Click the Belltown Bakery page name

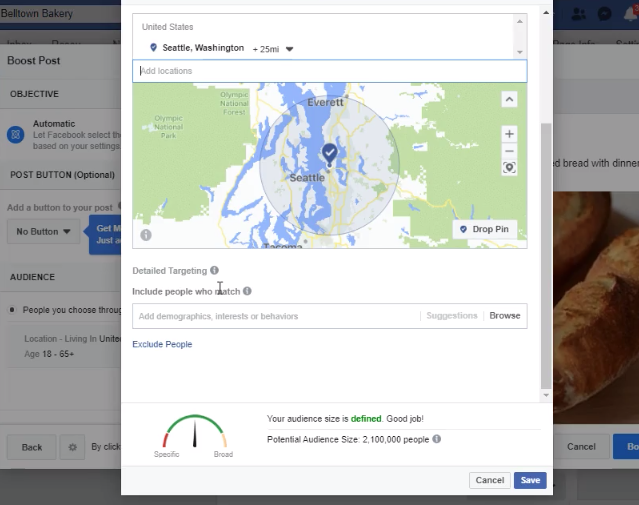coord(36,13)
